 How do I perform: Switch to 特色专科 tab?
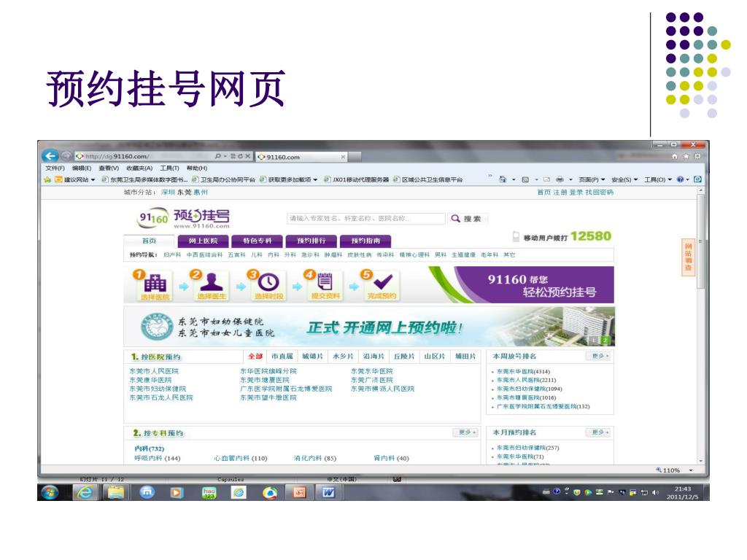258,241
